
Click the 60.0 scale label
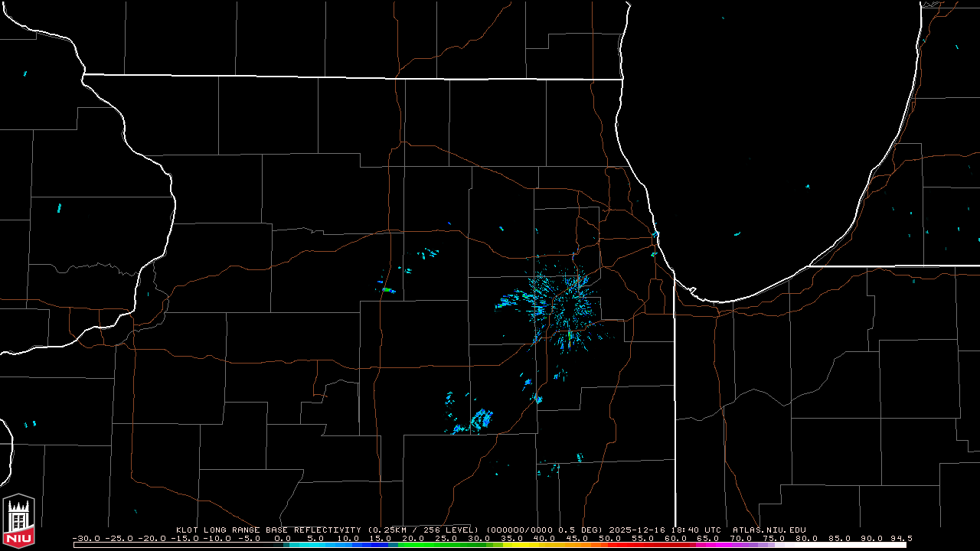[x=676, y=538]
